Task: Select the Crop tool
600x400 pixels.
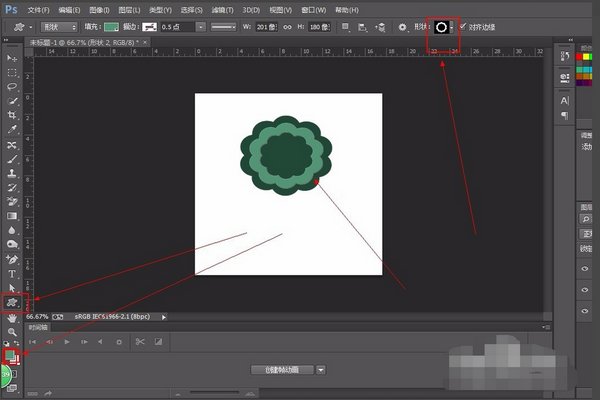Action: pyautogui.click(x=13, y=116)
